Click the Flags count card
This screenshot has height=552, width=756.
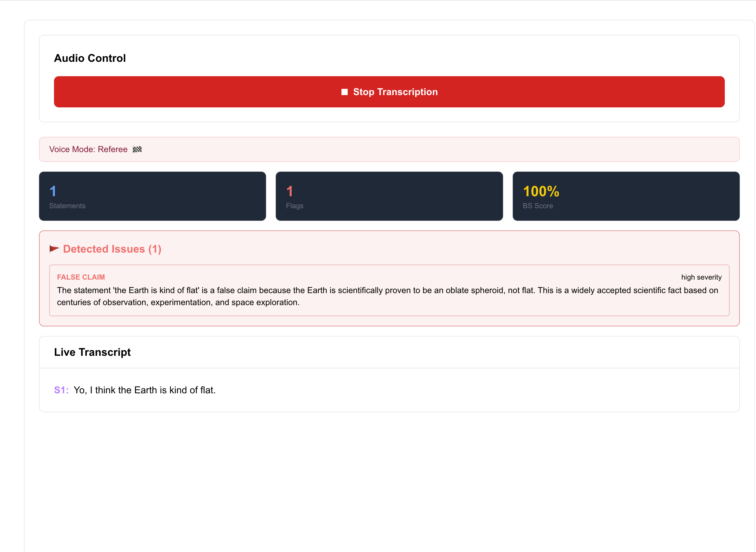coord(389,196)
